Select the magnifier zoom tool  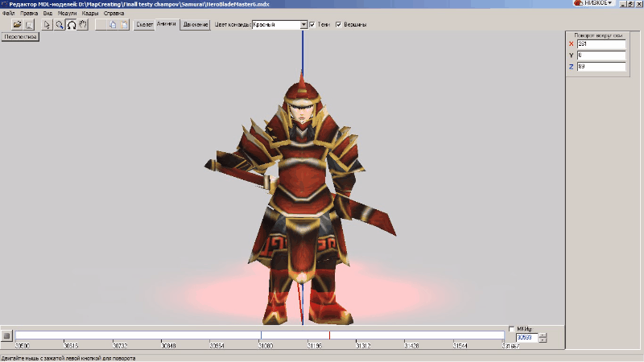(x=59, y=25)
